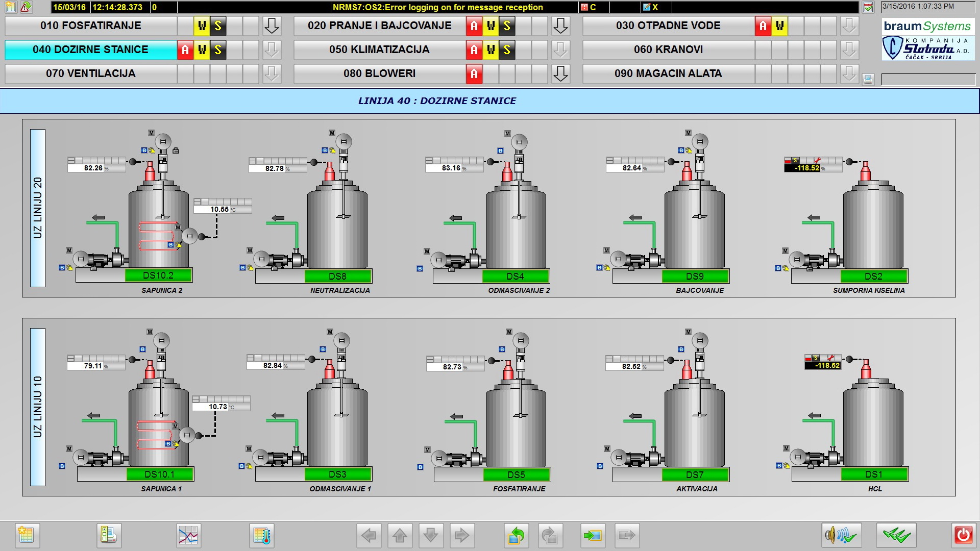Switch to 060 KRANOVI area
The height and width of the screenshot is (551, 980).
[668, 50]
